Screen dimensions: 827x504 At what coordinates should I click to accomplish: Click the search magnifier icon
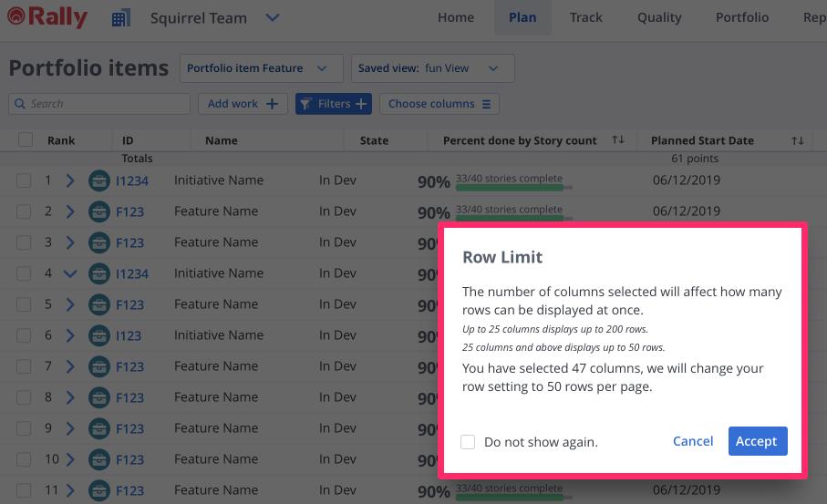pos(20,104)
